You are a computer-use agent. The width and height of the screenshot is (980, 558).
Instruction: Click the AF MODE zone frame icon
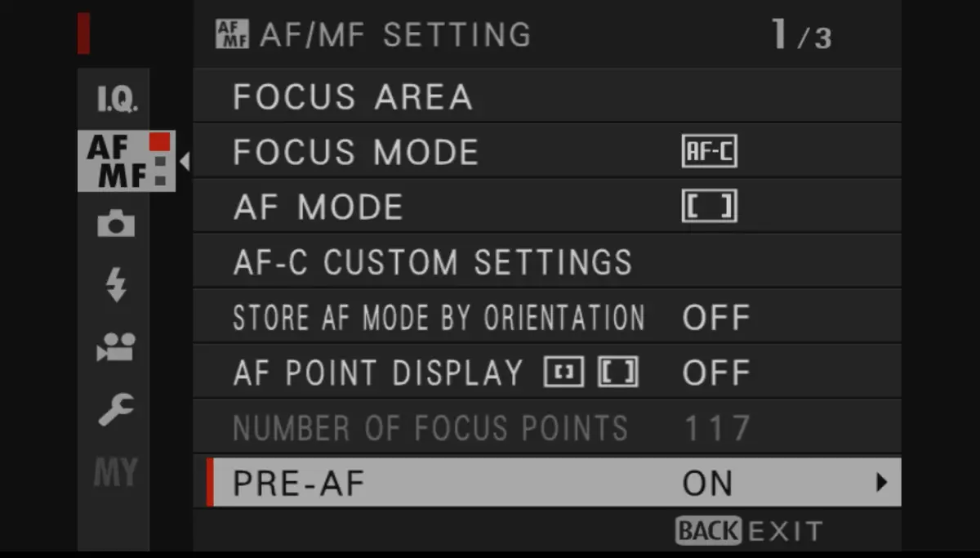coord(710,206)
